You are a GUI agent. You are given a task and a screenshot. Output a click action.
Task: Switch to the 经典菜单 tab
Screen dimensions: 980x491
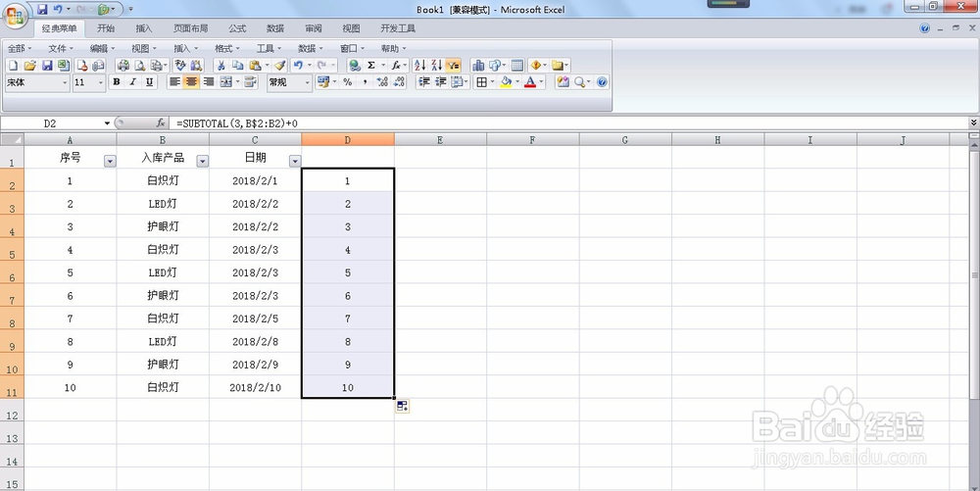tap(60, 28)
